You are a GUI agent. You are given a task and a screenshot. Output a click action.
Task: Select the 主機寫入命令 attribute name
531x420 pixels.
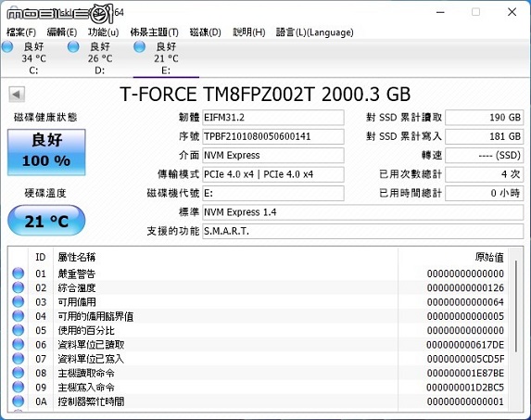86,388
